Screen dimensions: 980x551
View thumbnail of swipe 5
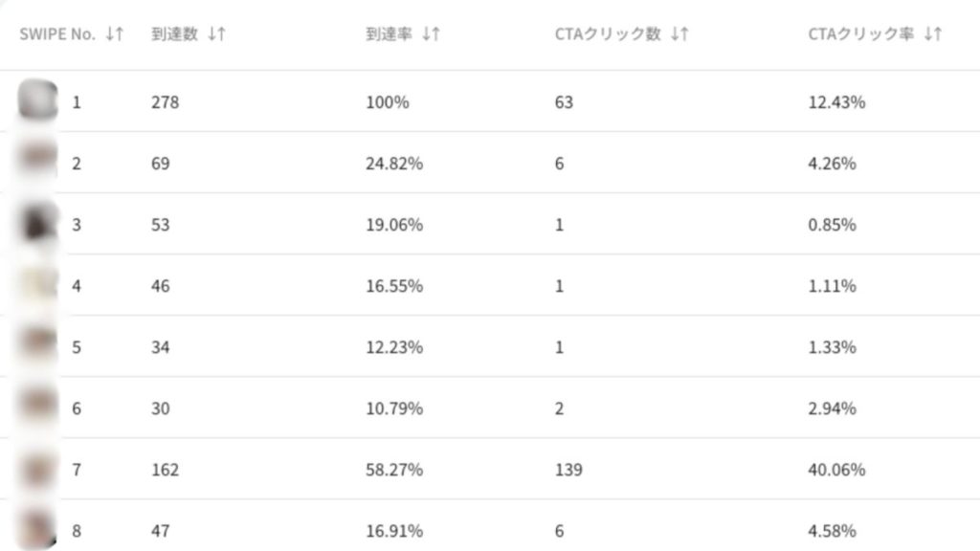tap(38, 346)
